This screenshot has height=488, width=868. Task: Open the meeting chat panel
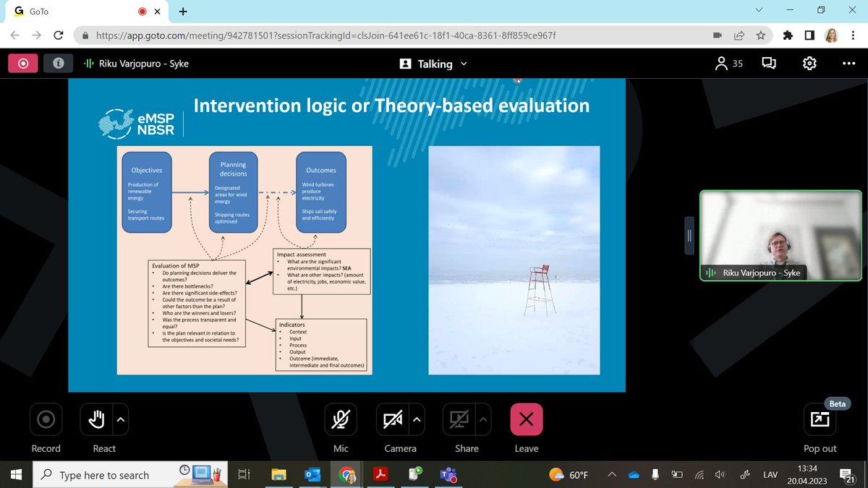coord(769,64)
